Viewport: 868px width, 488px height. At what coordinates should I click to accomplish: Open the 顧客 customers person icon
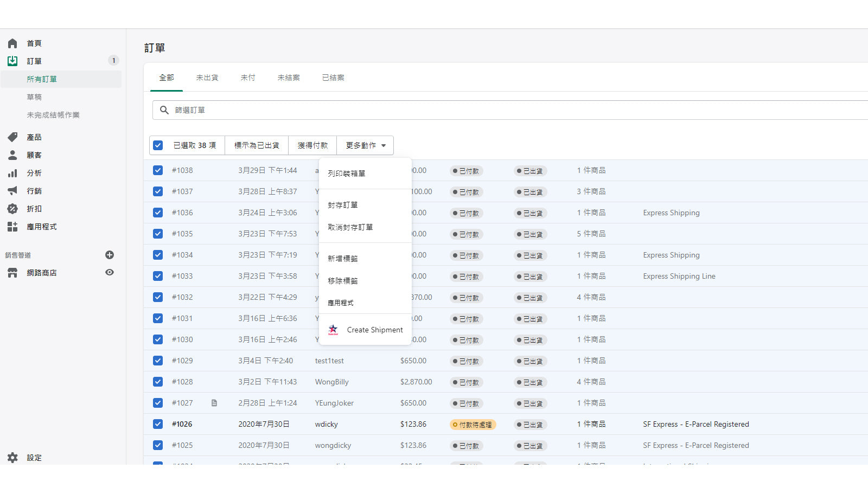click(12, 155)
